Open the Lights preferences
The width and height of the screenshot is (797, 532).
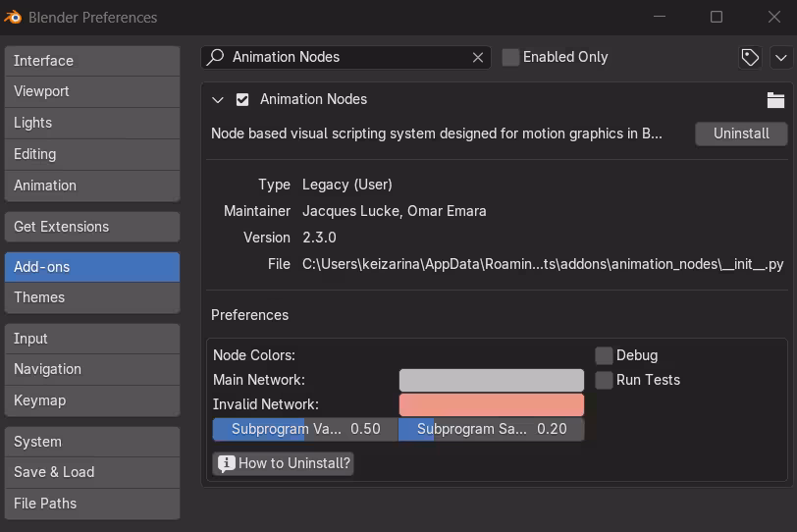[x=92, y=123]
